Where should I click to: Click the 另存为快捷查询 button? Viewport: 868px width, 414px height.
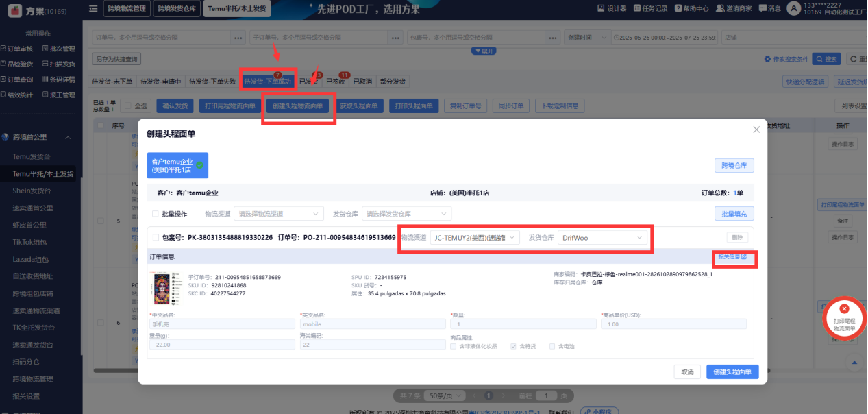[x=116, y=59]
